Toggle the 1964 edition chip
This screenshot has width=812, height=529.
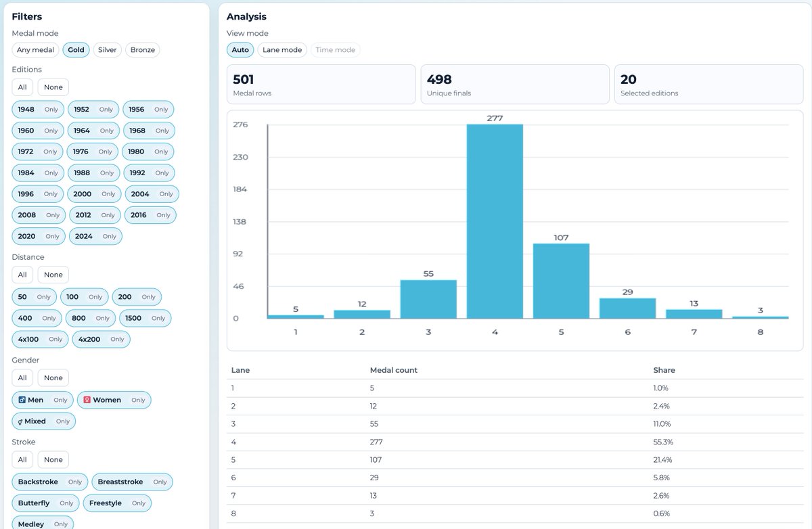pyautogui.click(x=82, y=131)
